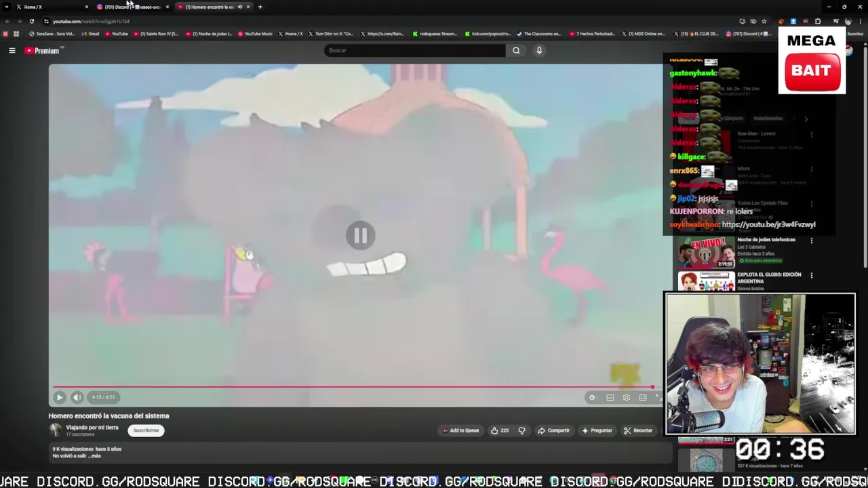Bookmark this page with star icon
This screenshot has width=868, height=488.
(764, 21)
